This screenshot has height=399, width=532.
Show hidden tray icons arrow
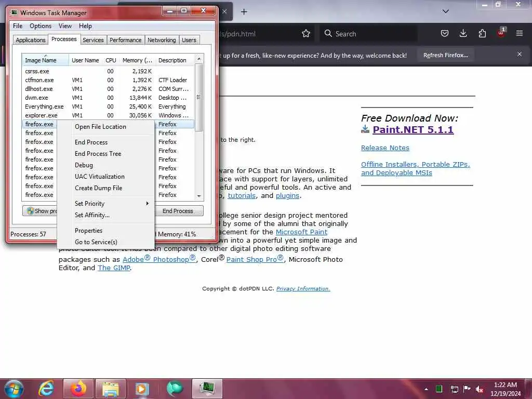[426, 389]
